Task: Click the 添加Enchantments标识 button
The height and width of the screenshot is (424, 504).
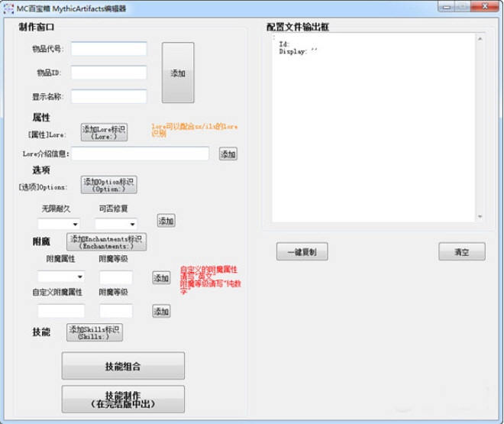Action: pos(107,242)
